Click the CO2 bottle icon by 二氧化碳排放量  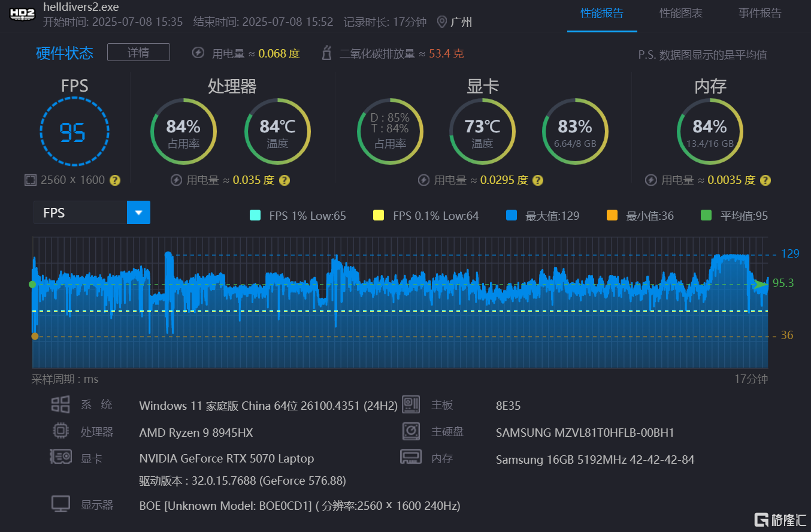click(327, 53)
